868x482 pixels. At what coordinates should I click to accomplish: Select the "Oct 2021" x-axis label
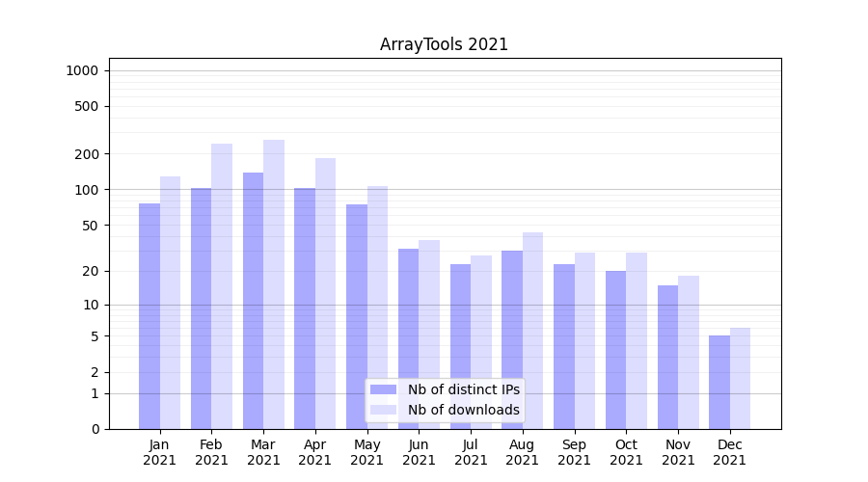(x=626, y=452)
